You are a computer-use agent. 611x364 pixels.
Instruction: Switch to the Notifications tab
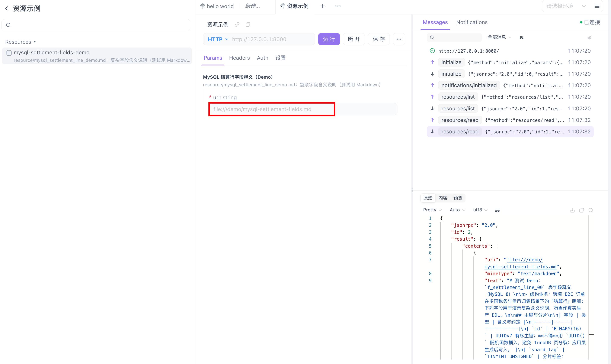(x=471, y=22)
